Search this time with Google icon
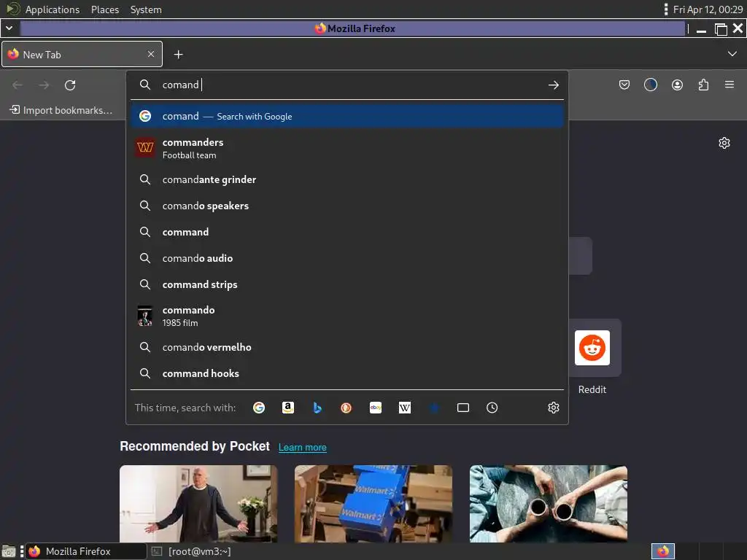Viewport: 747px width, 560px height. click(259, 408)
